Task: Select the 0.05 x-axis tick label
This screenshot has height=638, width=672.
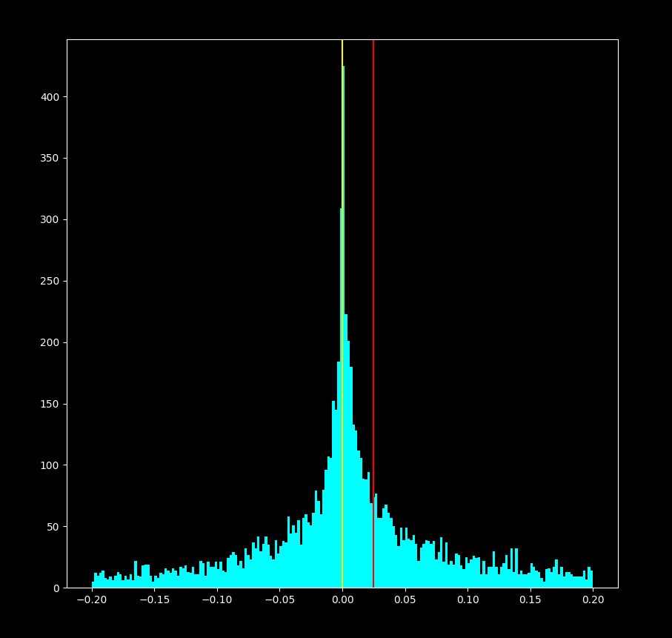Action: coord(405,600)
